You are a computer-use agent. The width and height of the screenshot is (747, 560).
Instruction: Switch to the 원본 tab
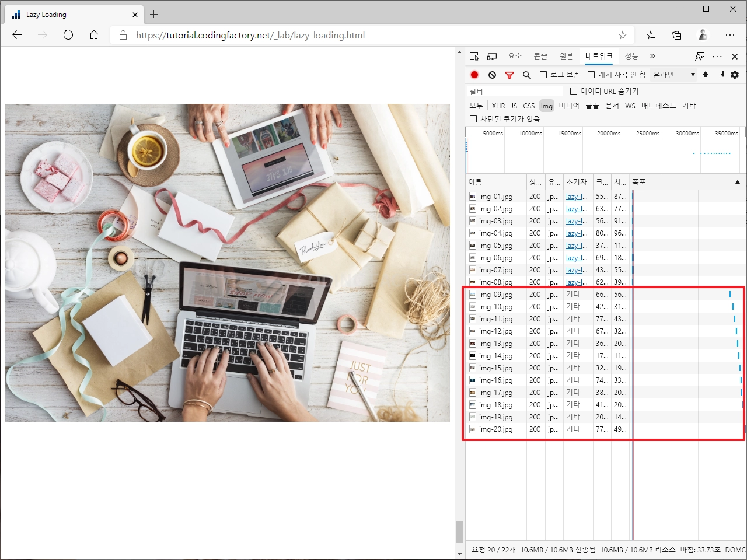click(566, 56)
